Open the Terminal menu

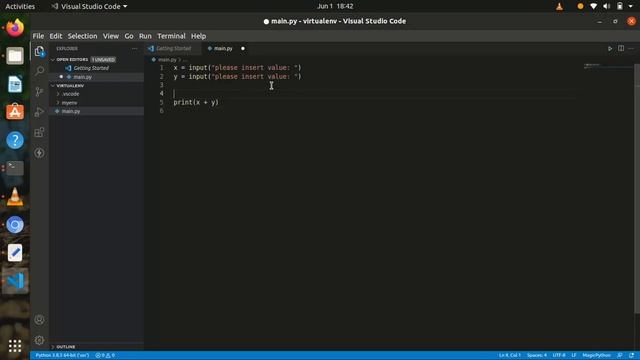(171, 36)
